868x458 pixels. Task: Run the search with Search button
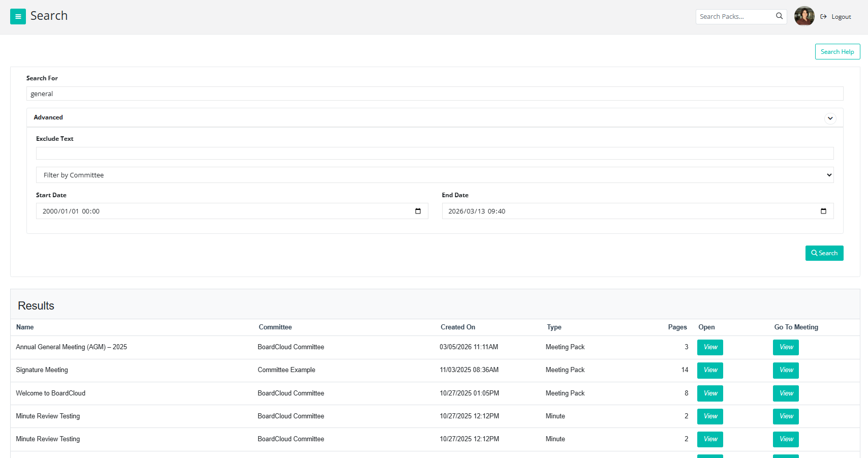(x=824, y=253)
